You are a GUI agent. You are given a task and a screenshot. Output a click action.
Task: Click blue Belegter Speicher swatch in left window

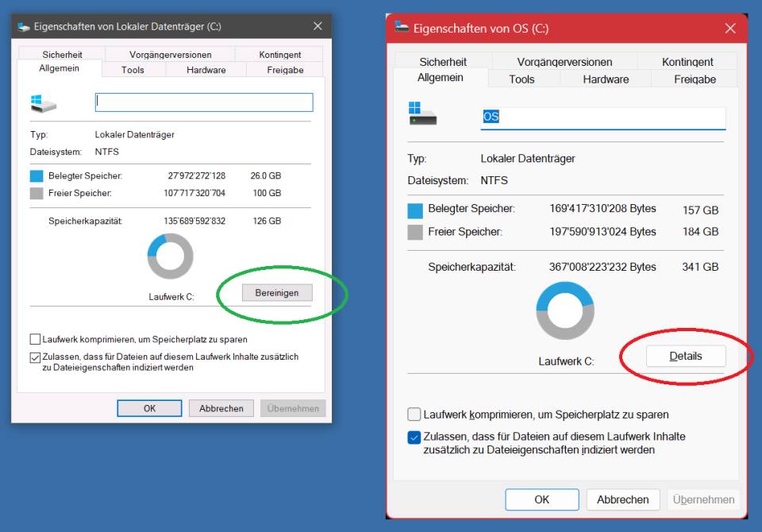[37, 175]
